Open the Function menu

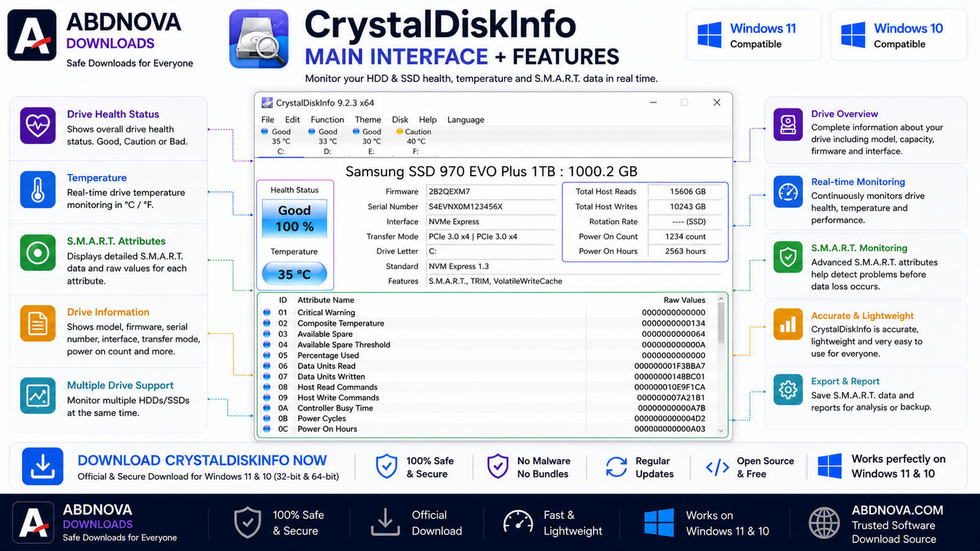point(327,119)
